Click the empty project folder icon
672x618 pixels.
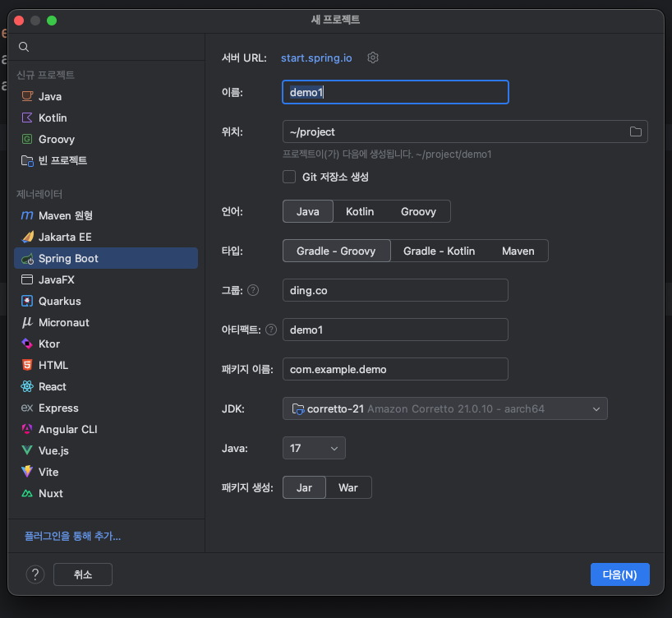[27, 160]
